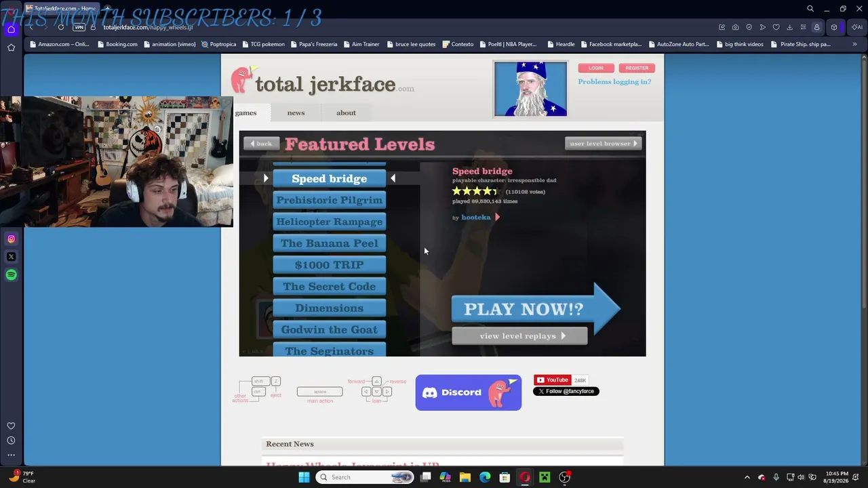Viewport: 868px width, 488px height.
Task: Open Spotify in the Opera sidebar
Action: tap(11, 274)
